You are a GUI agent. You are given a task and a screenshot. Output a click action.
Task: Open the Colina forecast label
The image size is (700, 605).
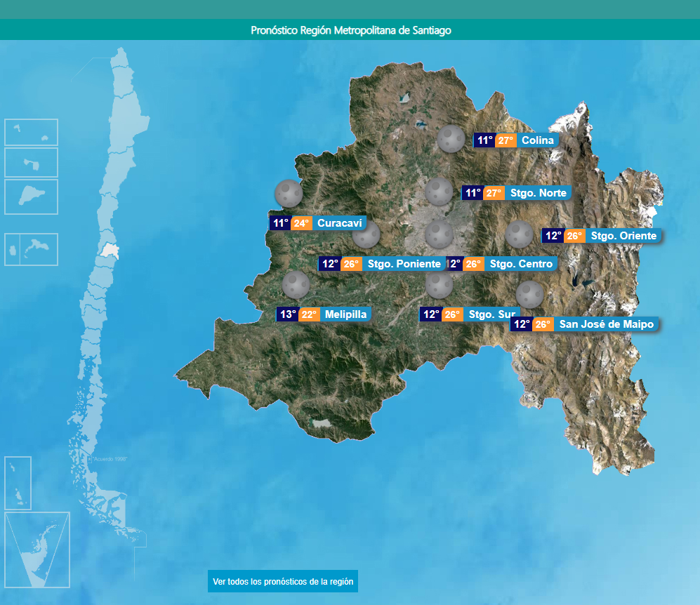(538, 140)
